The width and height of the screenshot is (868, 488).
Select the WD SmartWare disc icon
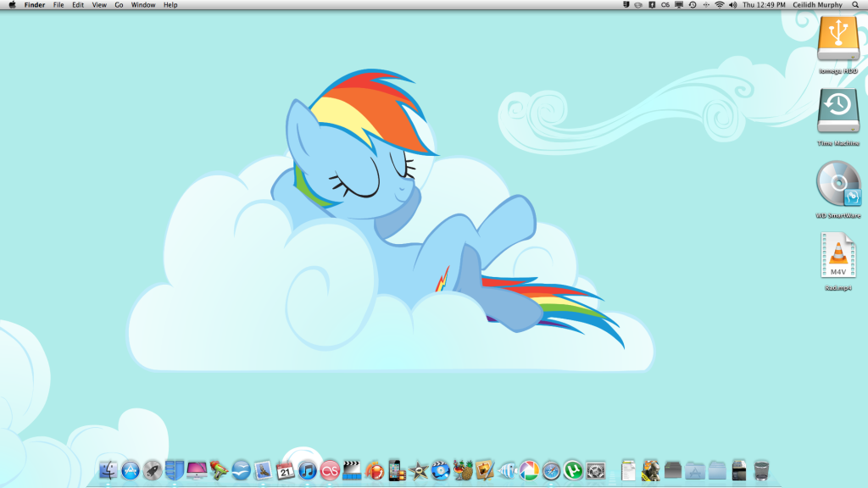pyautogui.click(x=838, y=183)
